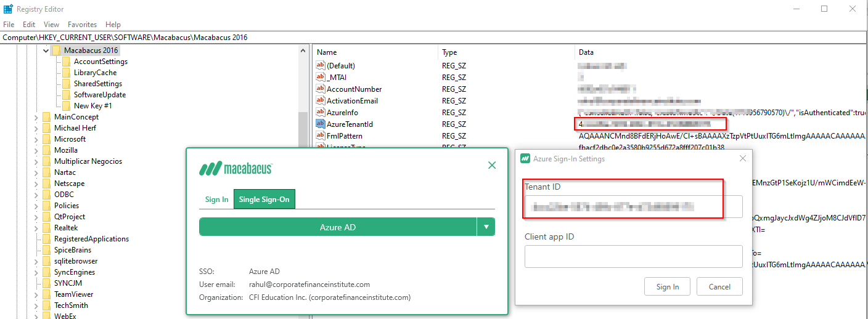Viewport: 868px width, 319px height.
Task: Open the Help menu
Action: tap(113, 25)
